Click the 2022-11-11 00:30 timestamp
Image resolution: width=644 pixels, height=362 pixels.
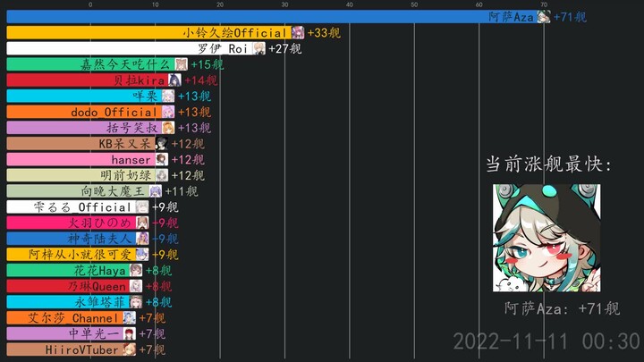tap(547, 341)
